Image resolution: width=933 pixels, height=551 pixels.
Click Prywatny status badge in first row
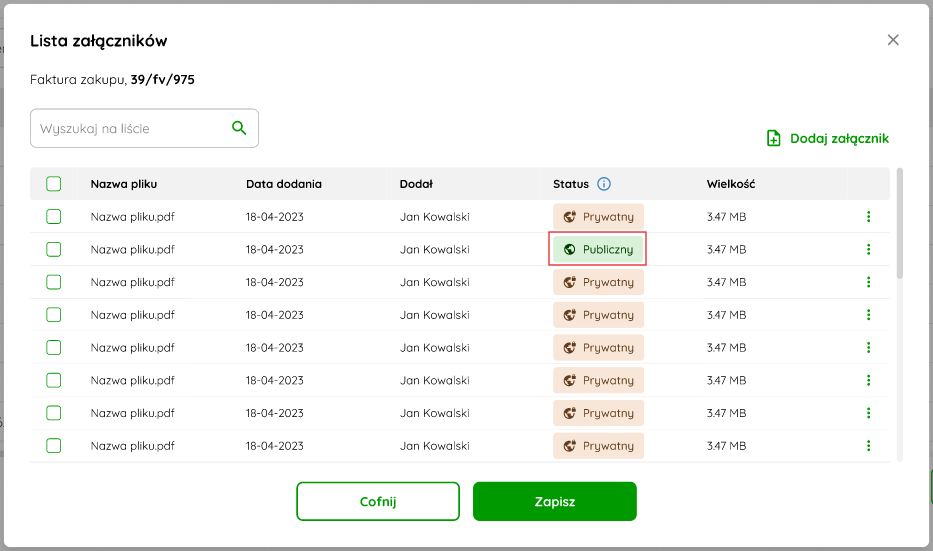[x=598, y=217]
